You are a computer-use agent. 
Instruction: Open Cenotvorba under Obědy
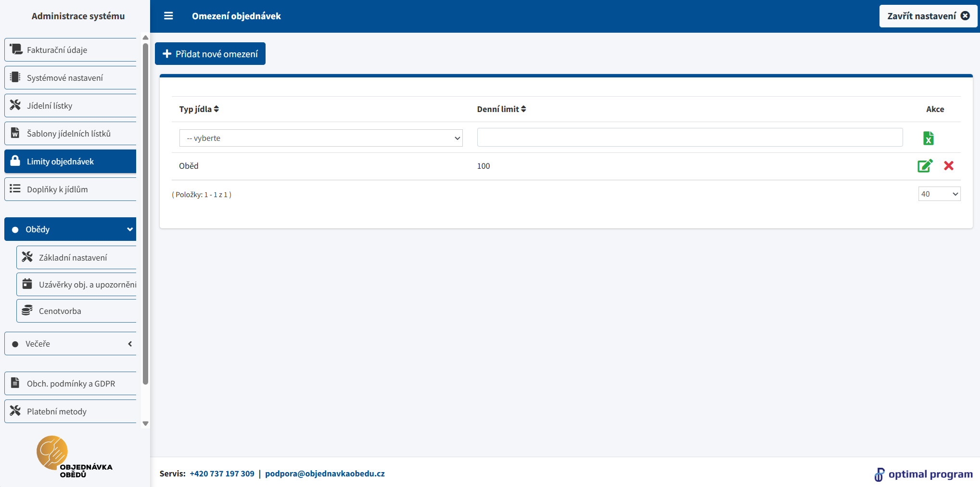[77, 311]
